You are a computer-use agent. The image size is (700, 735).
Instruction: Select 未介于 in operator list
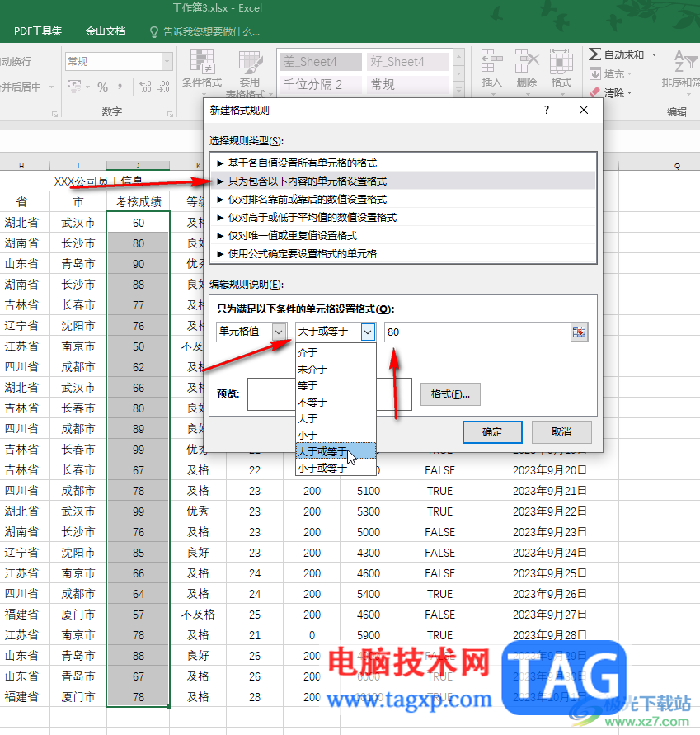(x=336, y=369)
